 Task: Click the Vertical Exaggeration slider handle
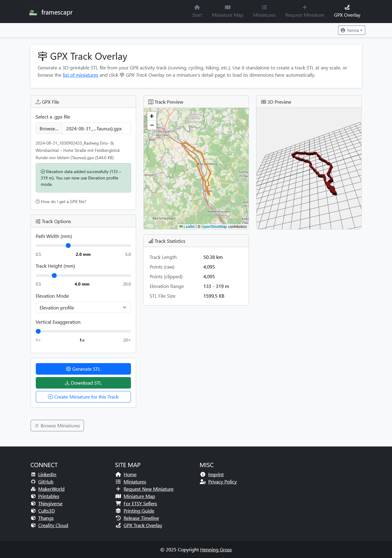(38, 331)
